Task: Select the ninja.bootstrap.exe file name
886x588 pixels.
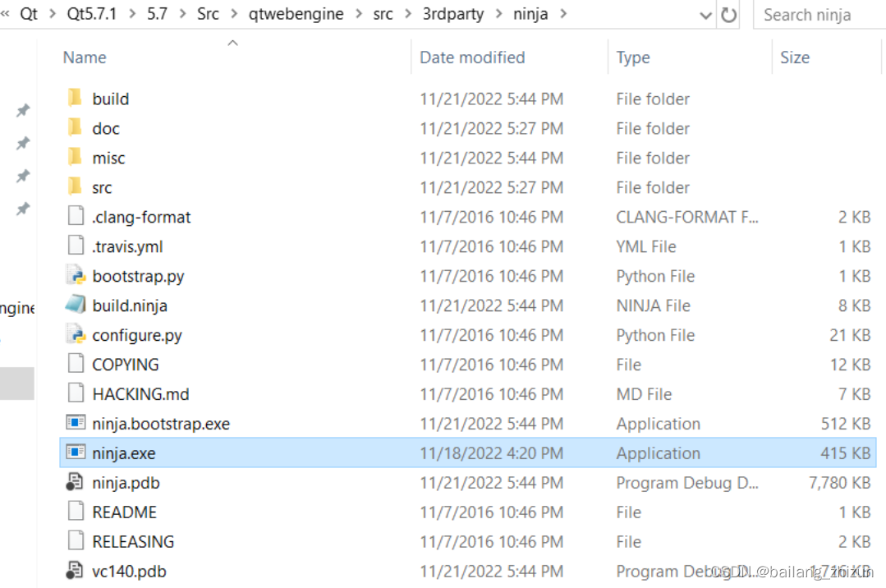Action: (x=161, y=424)
